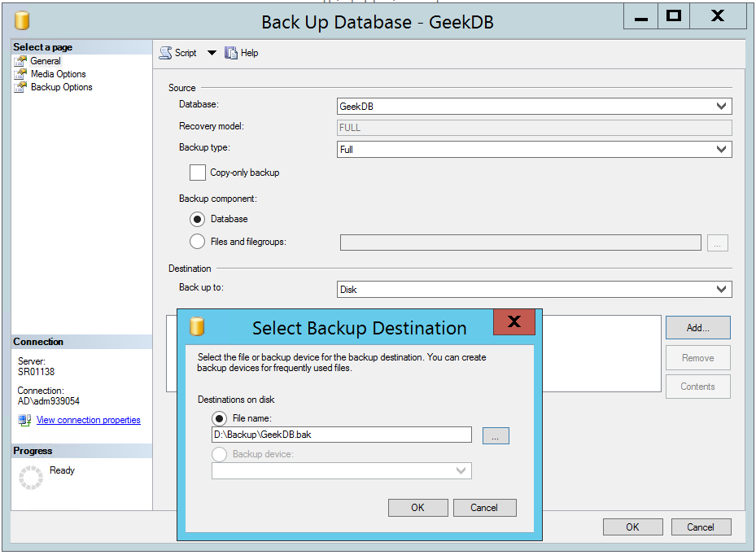The height and width of the screenshot is (555, 756).
Task: Select the Files and filegroups radio button
Action: 198,241
